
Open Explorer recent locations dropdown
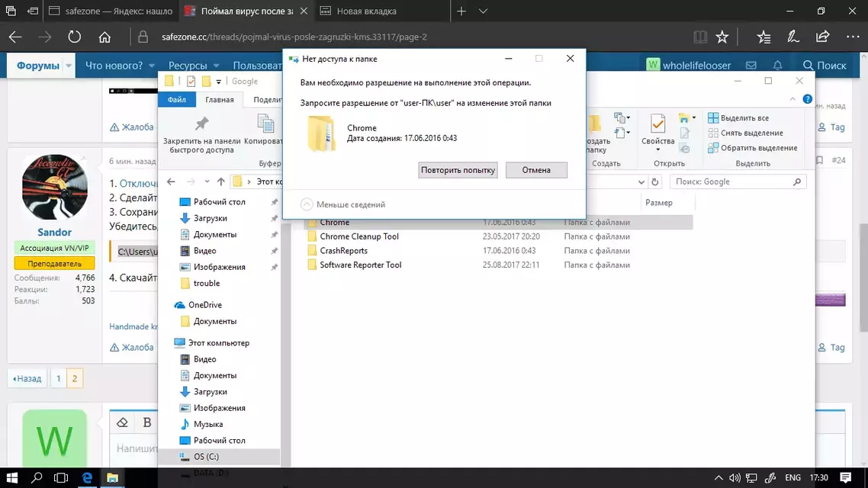[207, 181]
